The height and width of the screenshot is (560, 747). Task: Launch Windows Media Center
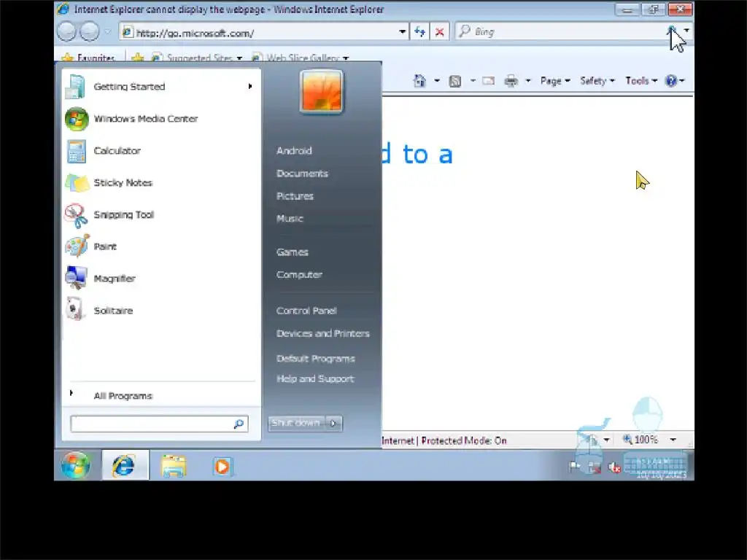tap(161, 119)
